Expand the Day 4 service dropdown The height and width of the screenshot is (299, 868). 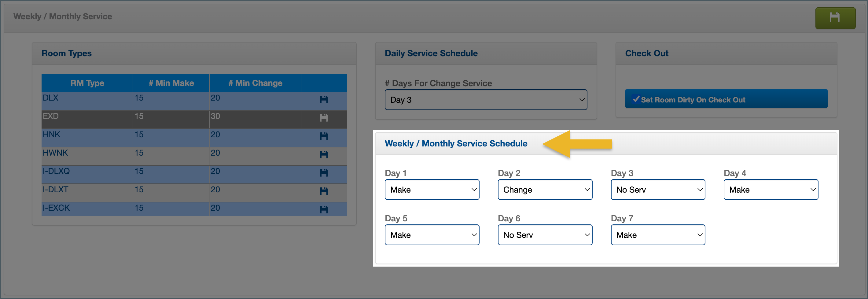click(771, 190)
